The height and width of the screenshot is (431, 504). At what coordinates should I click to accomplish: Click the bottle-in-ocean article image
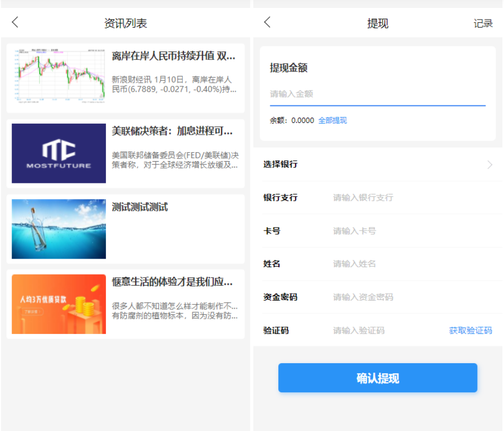point(58,228)
